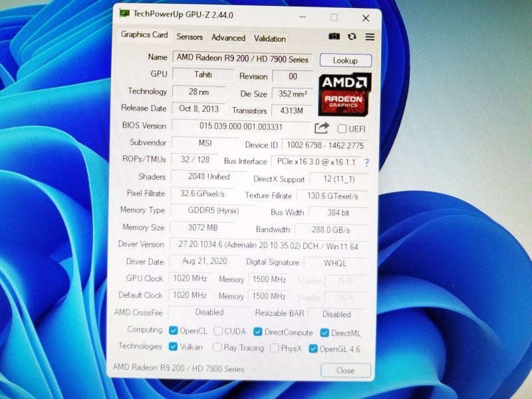Click the Default Clock value 1020 MHz
The height and width of the screenshot is (399, 532).
pyautogui.click(x=190, y=295)
